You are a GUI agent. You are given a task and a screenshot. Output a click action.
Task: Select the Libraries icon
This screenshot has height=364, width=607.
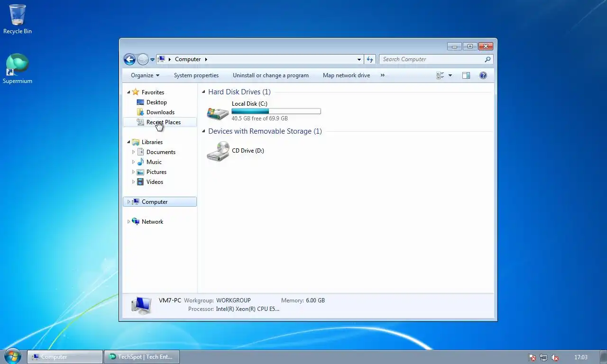click(x=136, y=142)
